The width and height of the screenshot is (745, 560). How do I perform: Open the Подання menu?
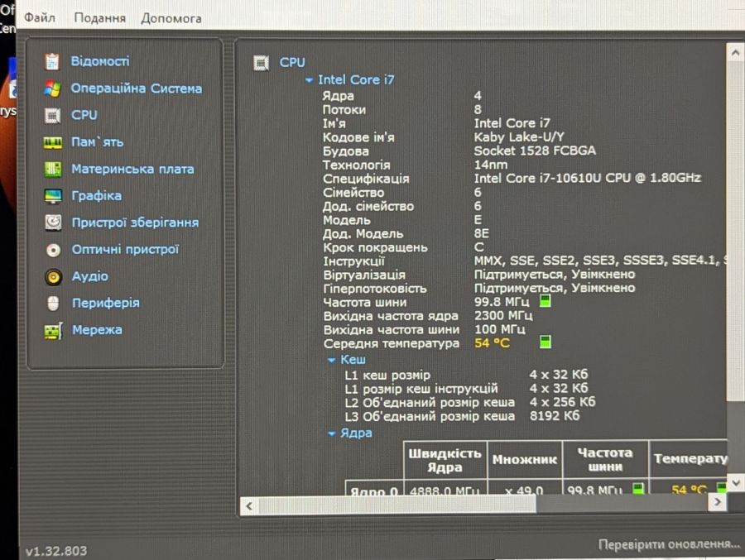pyautogui.click(x=100, y=18)
